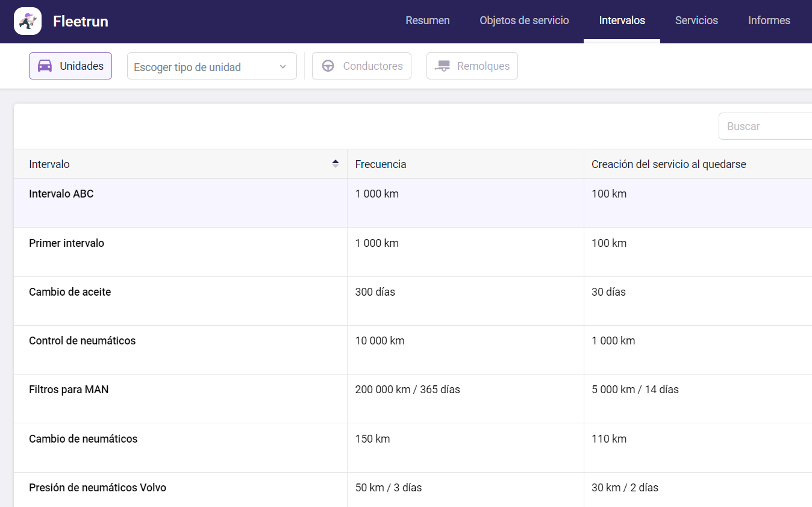This screenshot has height=507, width=812.
Task: Click the steering wheel Conductores icon
Action: pyautogui.click(x=328, y=66)
